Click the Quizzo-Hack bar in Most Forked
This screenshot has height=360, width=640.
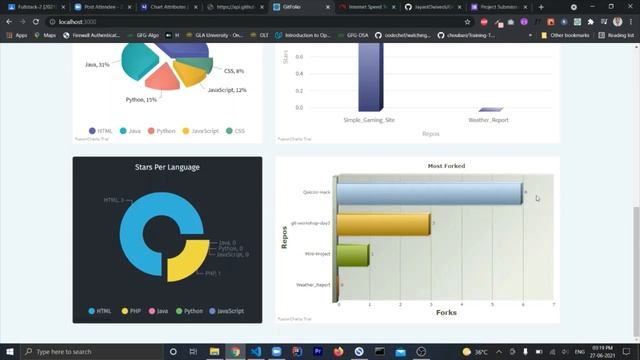click(x=429, y=193)
